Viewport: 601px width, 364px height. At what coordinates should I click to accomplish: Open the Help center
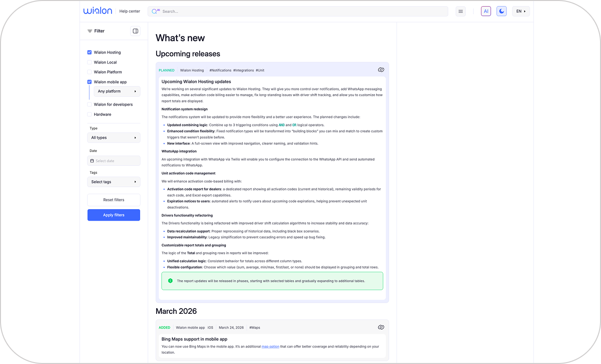130,11
